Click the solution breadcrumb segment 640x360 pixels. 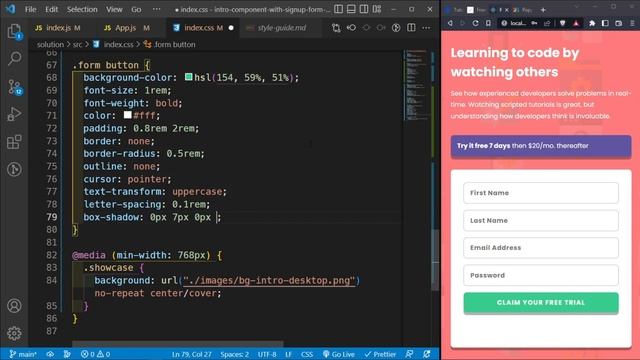[50, 44]
